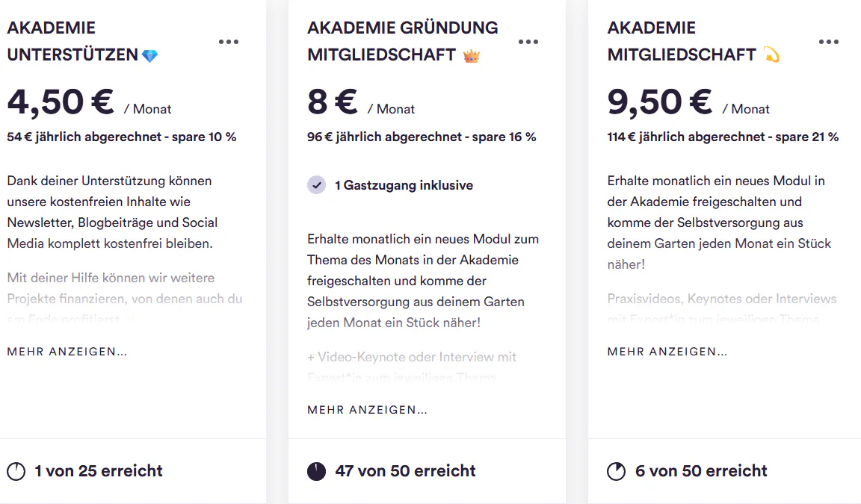Click progress pie icon for 1 von 25

pos(16,471)
